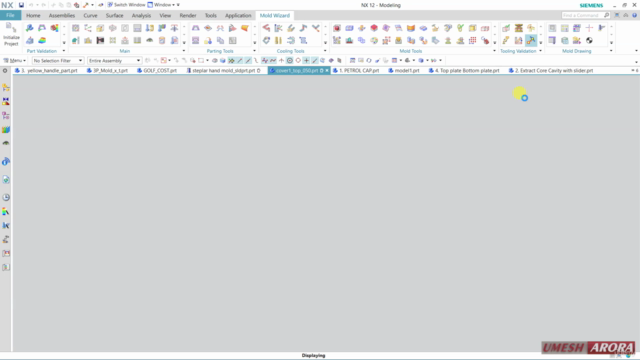Click the dark dome icon in the Main group
Image resolution: width=640 pixels, height=360 pixels.
[x=149, y=40]
